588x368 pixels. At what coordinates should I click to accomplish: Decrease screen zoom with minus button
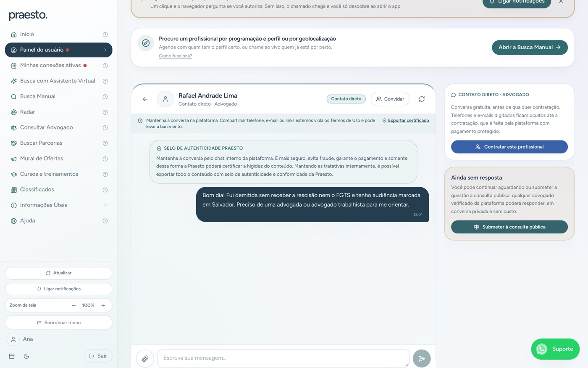tap(74, 306)
